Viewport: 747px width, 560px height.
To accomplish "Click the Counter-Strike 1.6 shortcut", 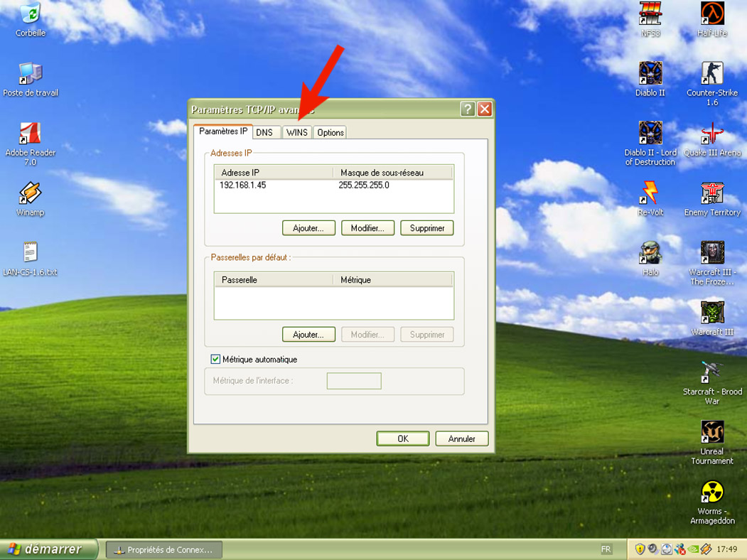I will (711, 74).
